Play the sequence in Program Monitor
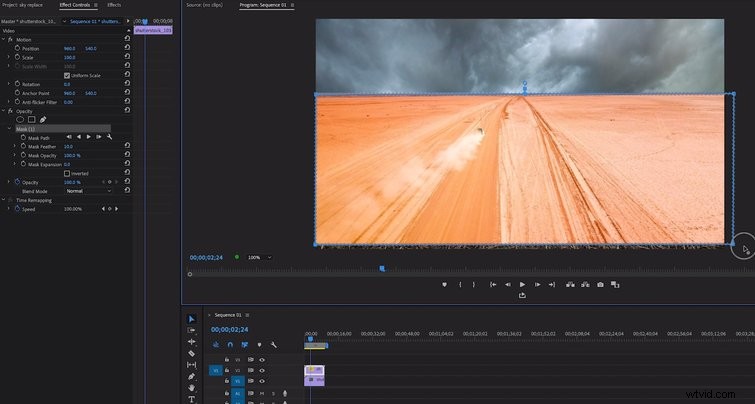 pyautogui.click(x=522, y=285)
